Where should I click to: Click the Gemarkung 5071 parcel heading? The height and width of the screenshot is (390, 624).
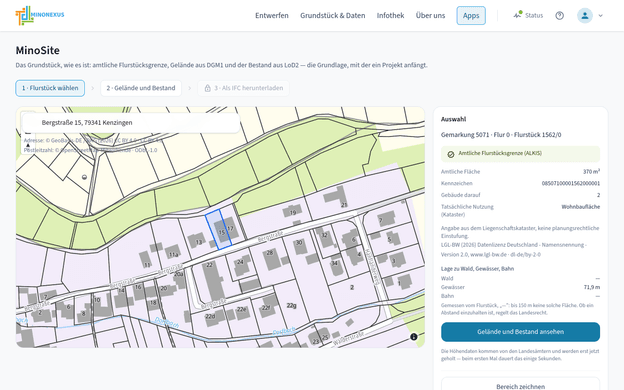click(501, 135)
